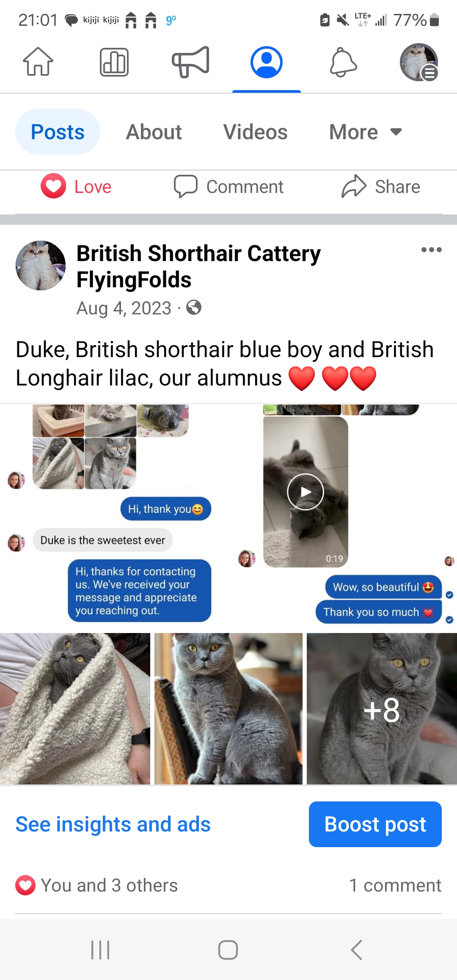Tap the Share arrow button
The image size is (457, 980).
tap(381, 187)
